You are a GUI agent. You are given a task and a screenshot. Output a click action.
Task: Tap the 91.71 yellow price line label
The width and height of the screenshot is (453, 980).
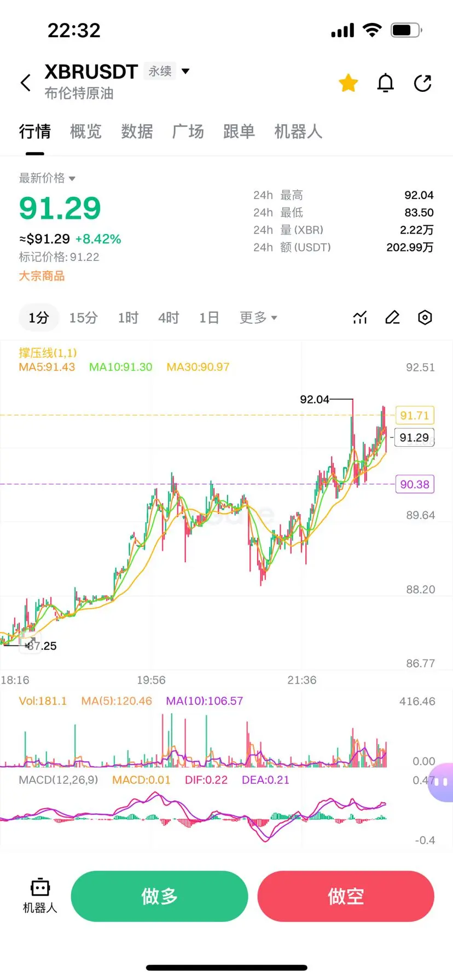pyautogui.click(x=415, y=416)
